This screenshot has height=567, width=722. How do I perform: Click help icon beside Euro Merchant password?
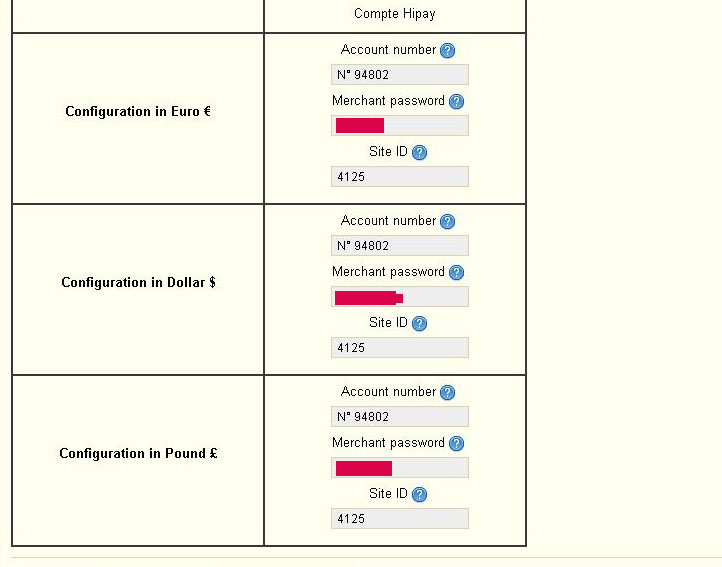click(x=456, y=101)
